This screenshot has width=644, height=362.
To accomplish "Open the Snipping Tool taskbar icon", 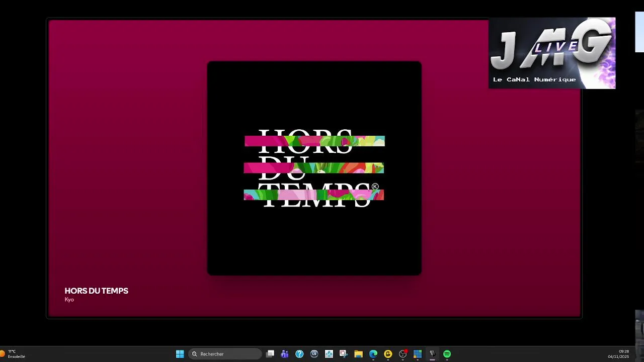I will [x=344, y=354].
